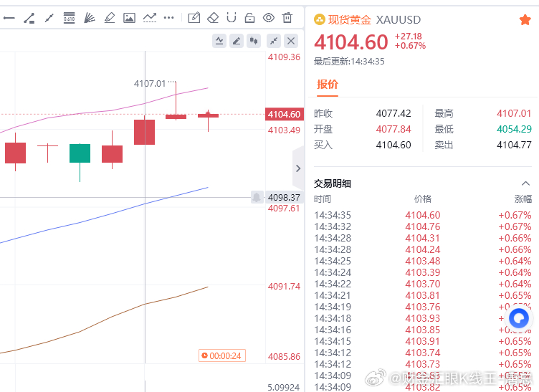Select the line segment drawing tool
The image size is (539, 392).
(x=49, y=18)
